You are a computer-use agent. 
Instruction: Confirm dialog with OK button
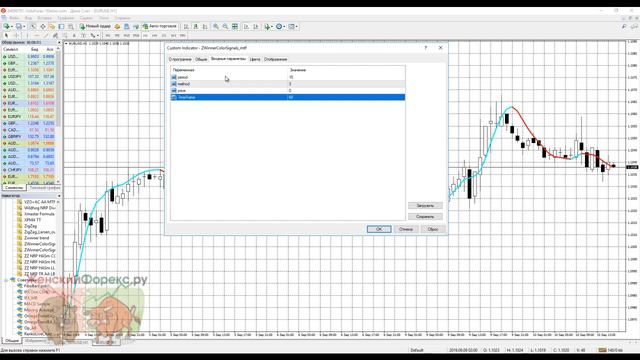pyautogui.click(x=379, y=229)
